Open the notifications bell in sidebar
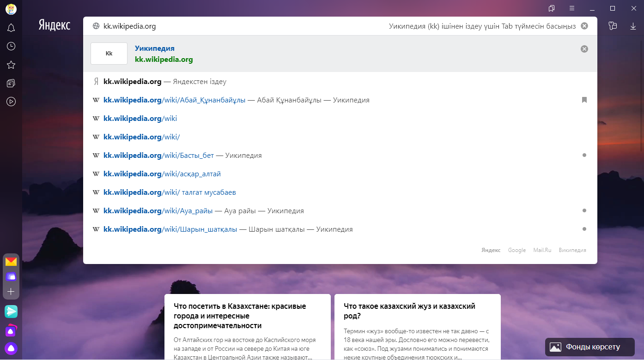 (11, 28)
